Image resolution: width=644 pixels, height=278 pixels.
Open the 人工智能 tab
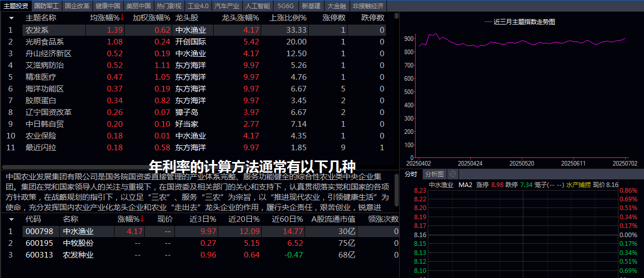258,6
